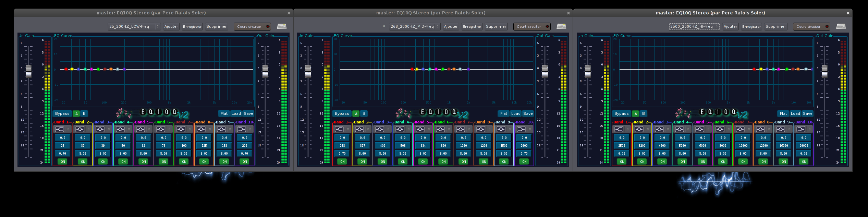Disable the ON button under the 634 Hz band
868x217 pixels.
tap(423, 161)
